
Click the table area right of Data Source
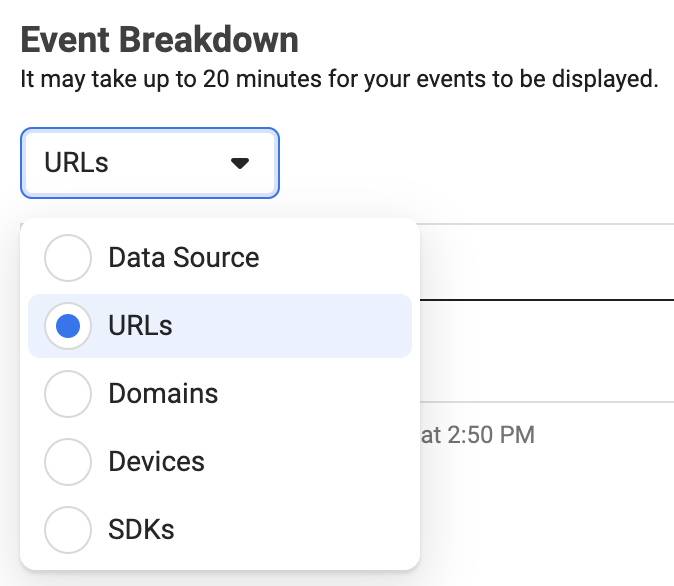click(x=547, y=262)
